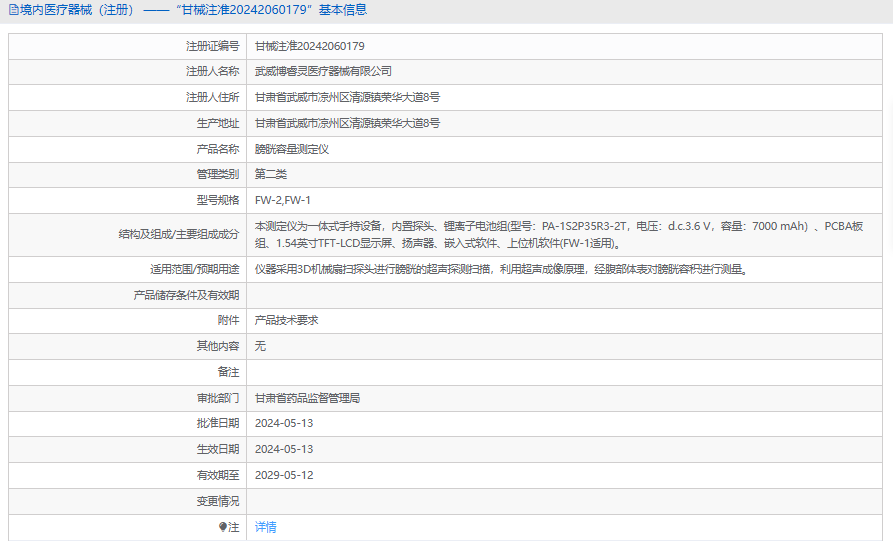Click the 产品技术要求 attachment text
Screen dimensions: 893x541
pyautogui.click(x=286, y=320)
